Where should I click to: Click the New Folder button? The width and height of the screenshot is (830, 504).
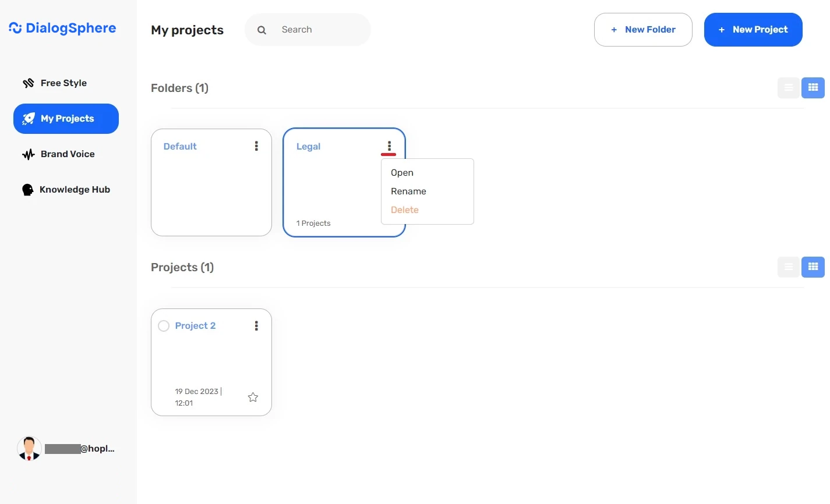[x=643, y=30]
